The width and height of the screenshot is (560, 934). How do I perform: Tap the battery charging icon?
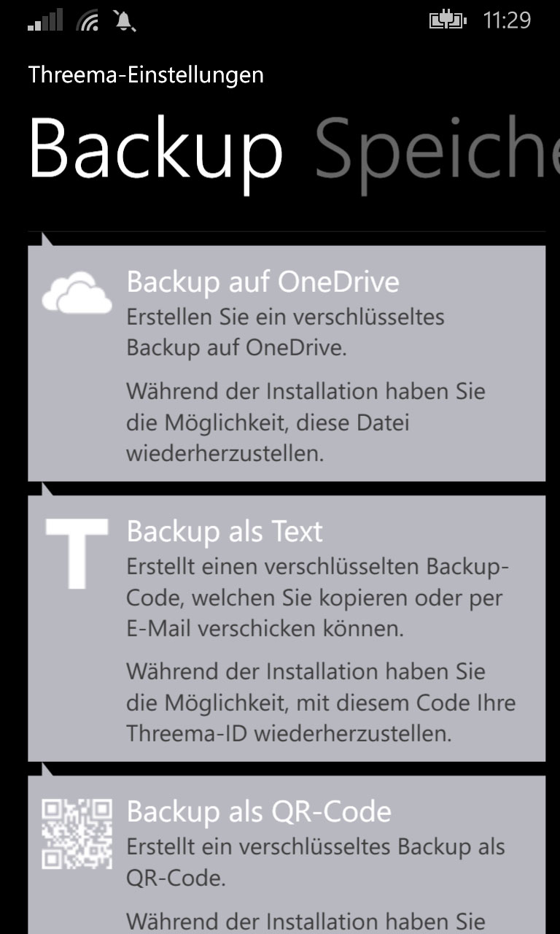coord(448,20)
